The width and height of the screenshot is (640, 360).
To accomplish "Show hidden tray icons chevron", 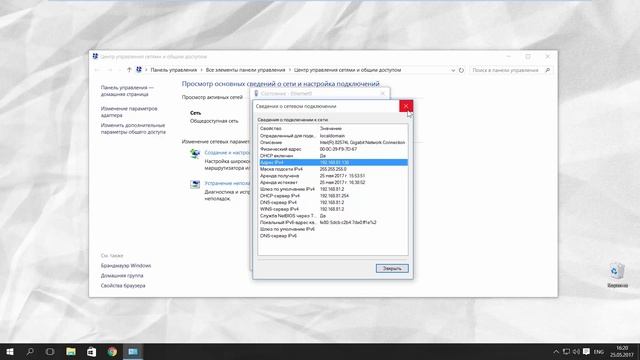I will click(x=556, y=351).
